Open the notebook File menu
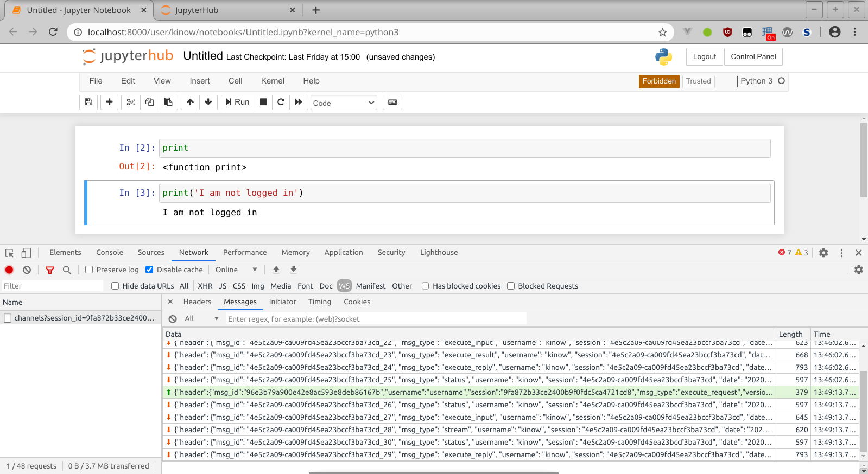Viewport: 868px width, 474px height. point(96,81)
